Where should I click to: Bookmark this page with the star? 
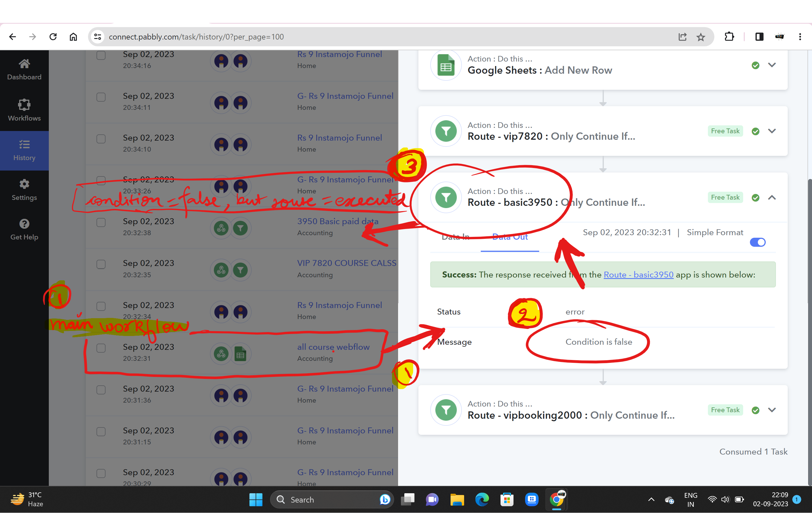tap(701, 37)
